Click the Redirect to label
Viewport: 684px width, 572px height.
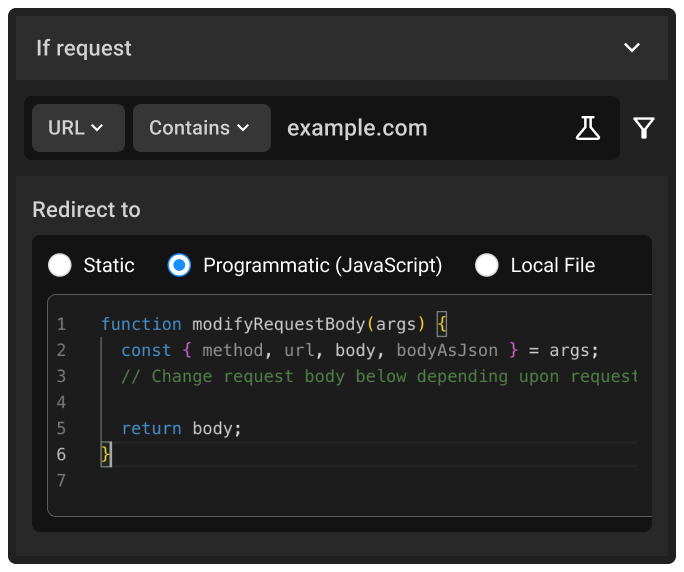click(x=86, y=209)
